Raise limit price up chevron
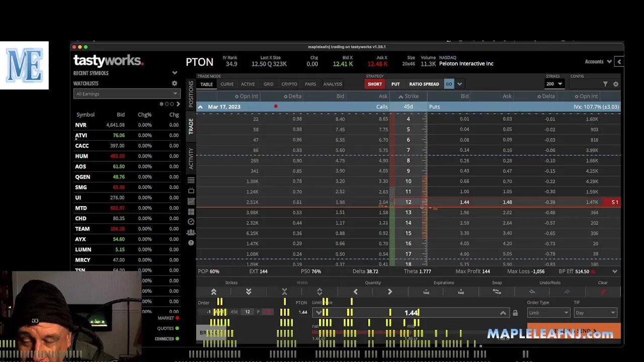This screenshot has width=644, height=362. click(x=503, y=313)
